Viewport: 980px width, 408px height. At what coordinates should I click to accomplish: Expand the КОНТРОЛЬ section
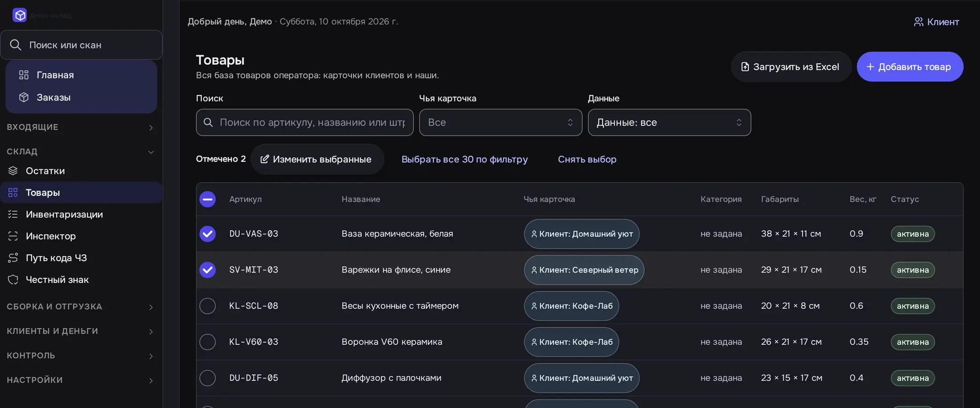click(81, 356)
